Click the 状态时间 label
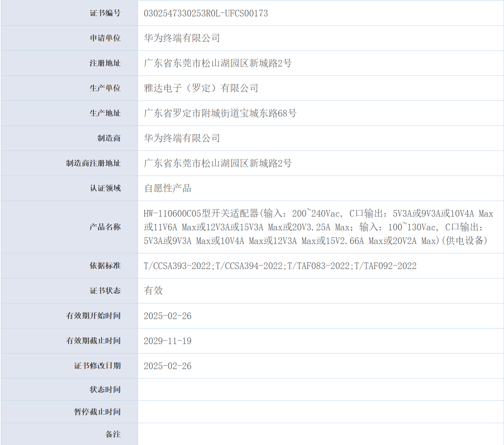 point(105,390)
